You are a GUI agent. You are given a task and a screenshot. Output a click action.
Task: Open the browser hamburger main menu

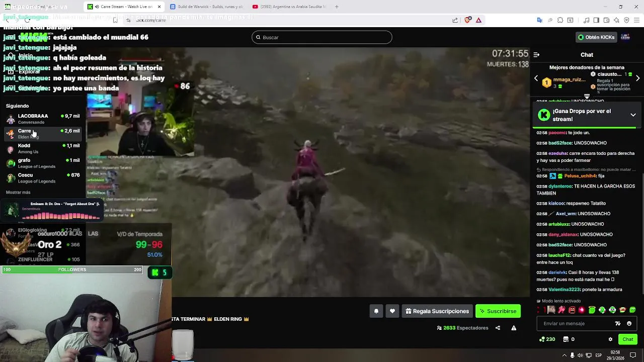pyautogui.click(x=636, y=20)
